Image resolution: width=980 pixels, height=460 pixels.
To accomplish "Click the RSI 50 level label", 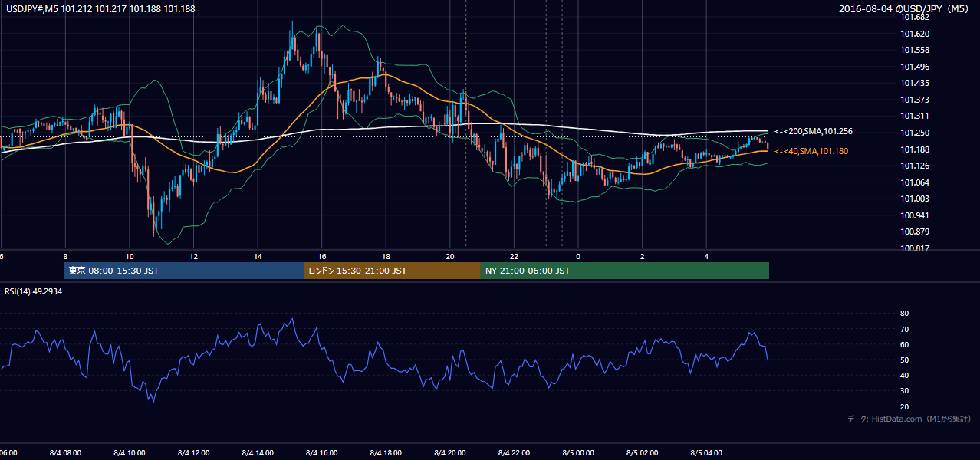I will 904,360.
